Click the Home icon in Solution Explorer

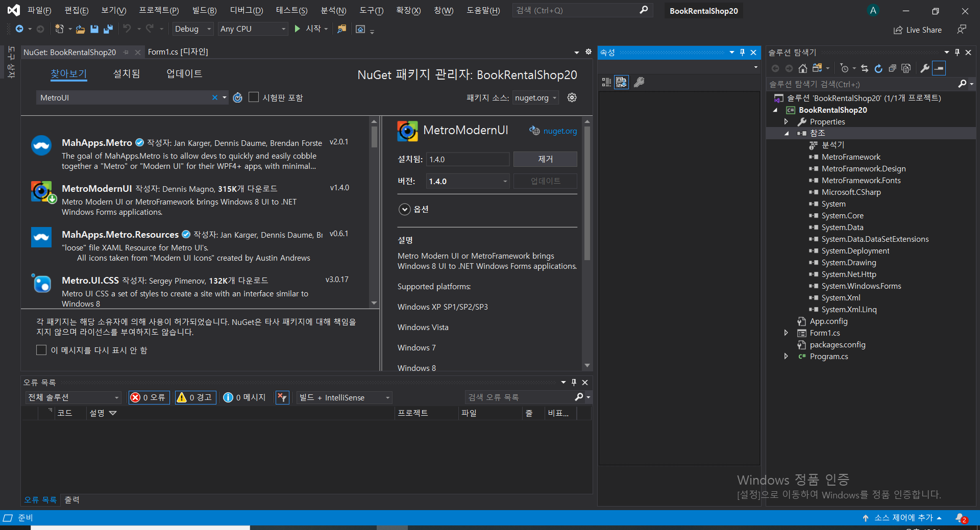[x=802, y=68]
